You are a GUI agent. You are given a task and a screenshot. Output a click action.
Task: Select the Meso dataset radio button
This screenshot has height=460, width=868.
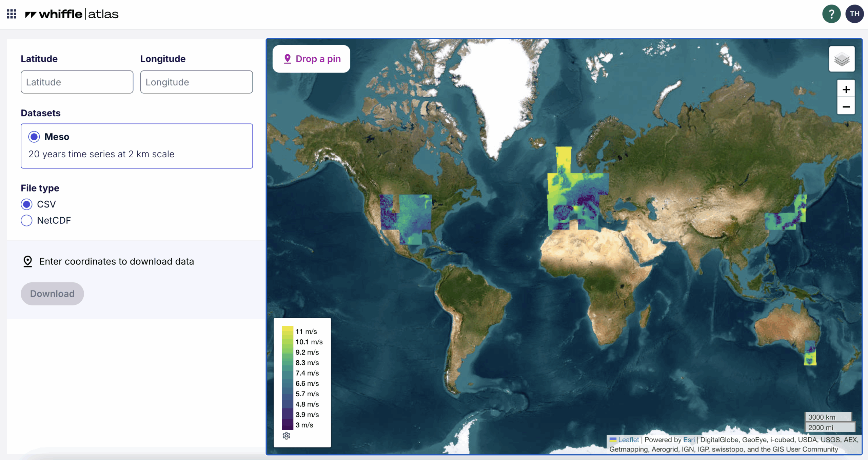click(34, 137)
